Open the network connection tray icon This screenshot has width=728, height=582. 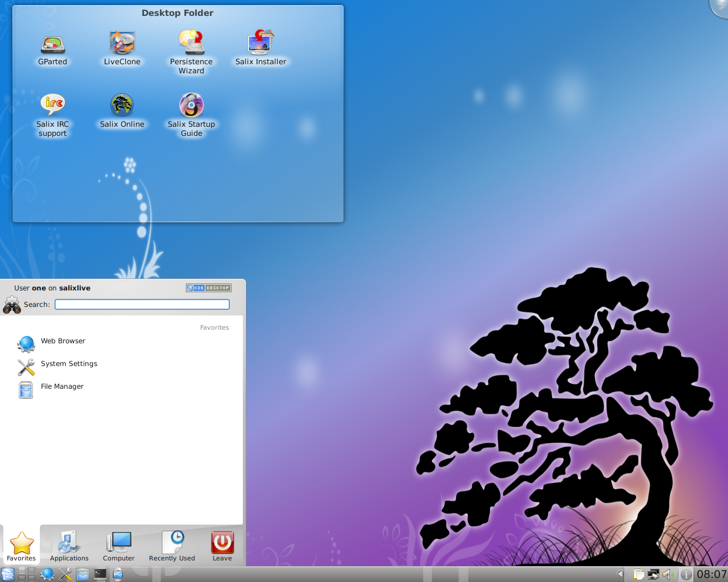(653, 575)
